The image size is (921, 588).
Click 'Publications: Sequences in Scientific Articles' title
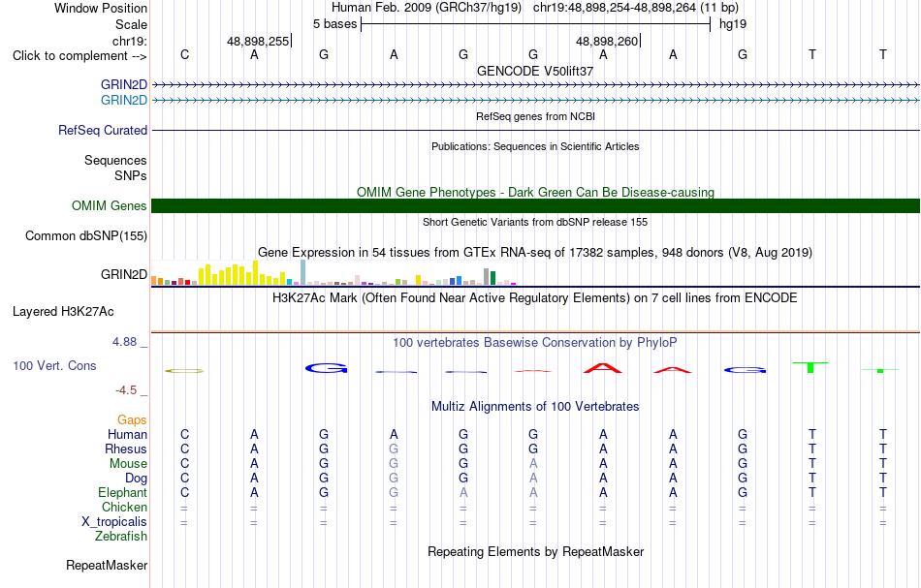[x=535, y=146]
